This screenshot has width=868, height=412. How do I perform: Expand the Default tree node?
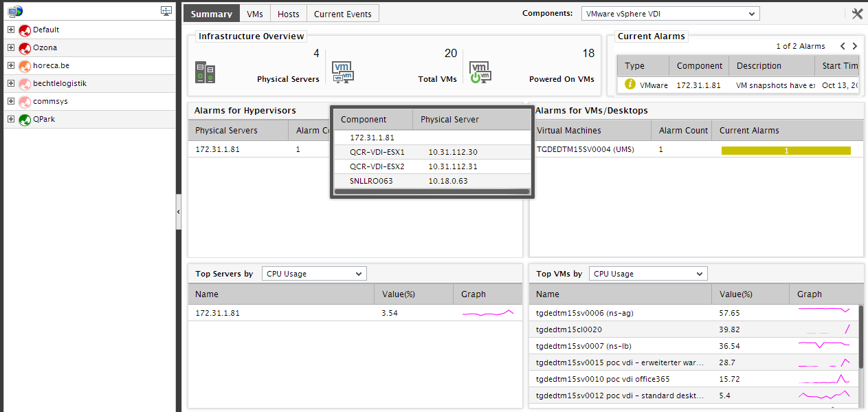(11, 30)
